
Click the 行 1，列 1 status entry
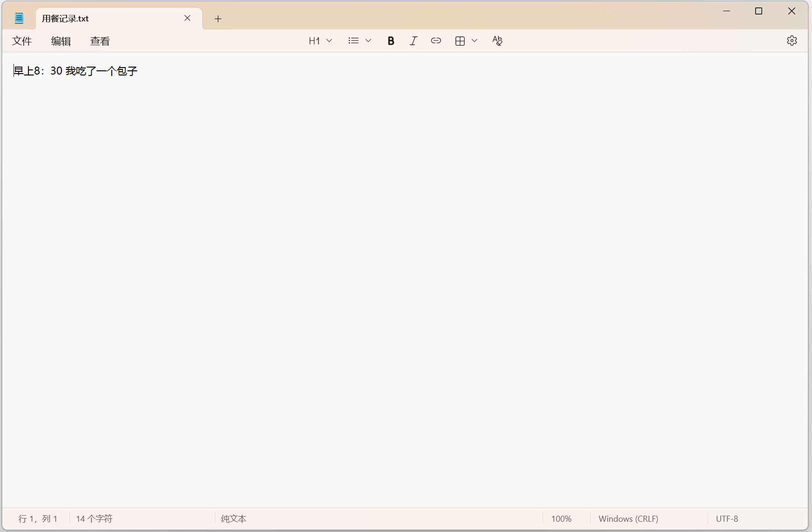point(38,518)
